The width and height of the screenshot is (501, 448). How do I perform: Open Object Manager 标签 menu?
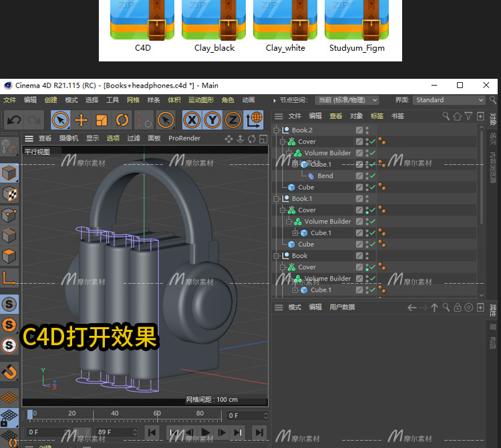point(377,116)
